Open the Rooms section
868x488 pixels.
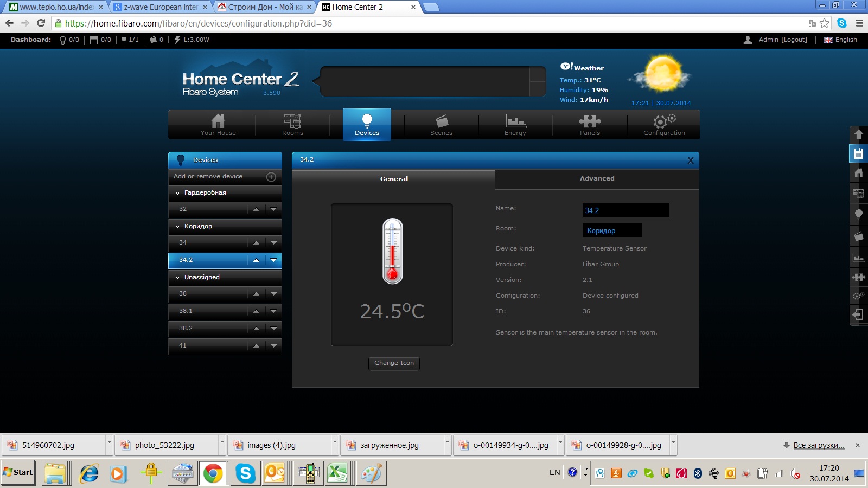pyautogui.click(x=292, y=125)
